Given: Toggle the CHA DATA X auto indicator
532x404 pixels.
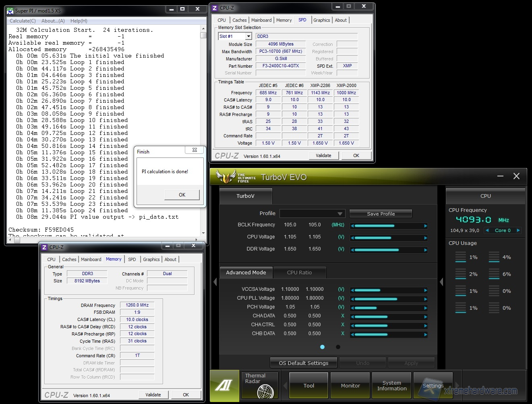Looking at the screenshot, I should tap(343, 316).
